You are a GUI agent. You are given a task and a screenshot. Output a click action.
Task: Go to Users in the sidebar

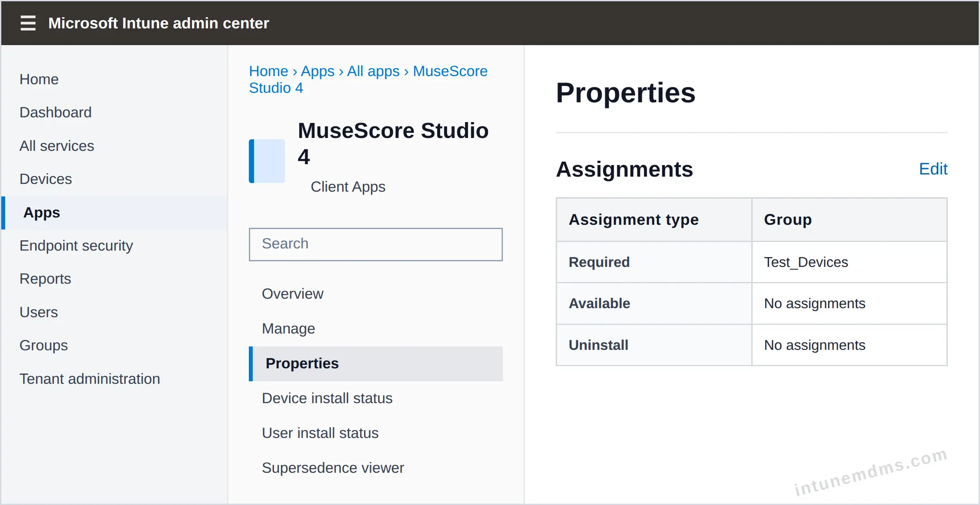(x=39, y=312)
